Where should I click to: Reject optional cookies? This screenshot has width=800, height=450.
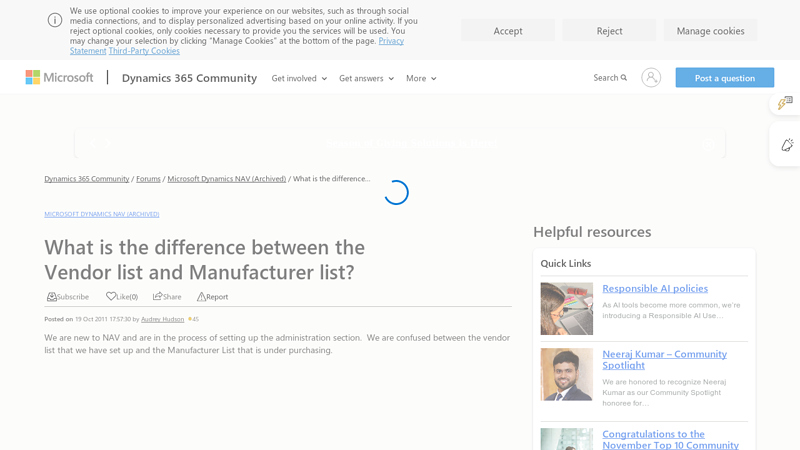[x=609, y=31]
